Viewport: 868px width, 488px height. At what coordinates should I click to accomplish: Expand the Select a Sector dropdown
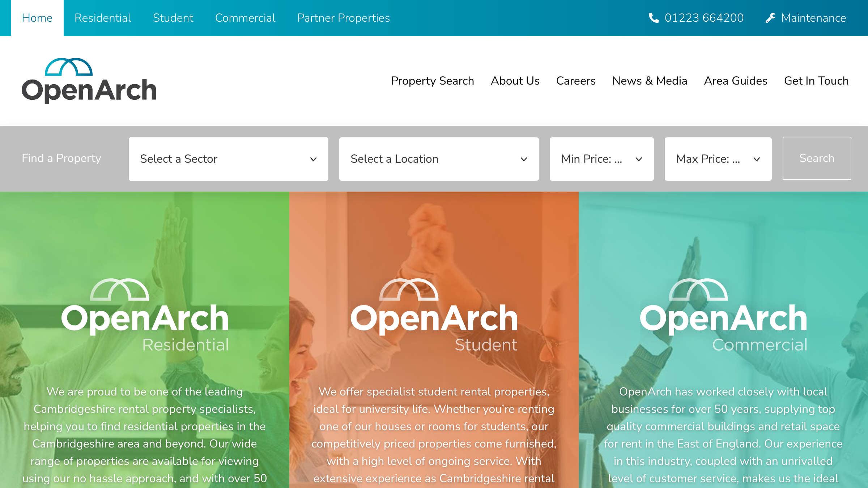coord(229,159)
